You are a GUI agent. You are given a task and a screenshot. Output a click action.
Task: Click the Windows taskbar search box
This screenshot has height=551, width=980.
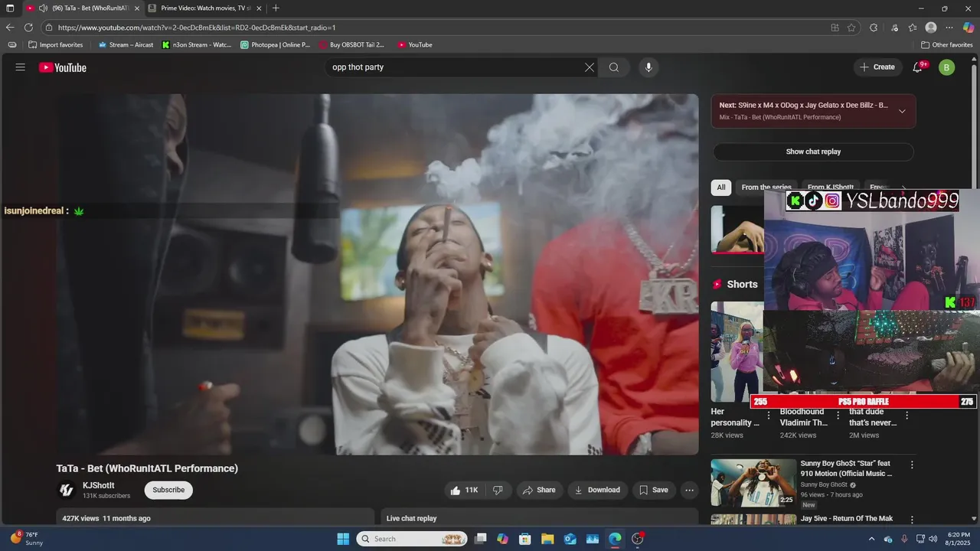click(412, 539)
